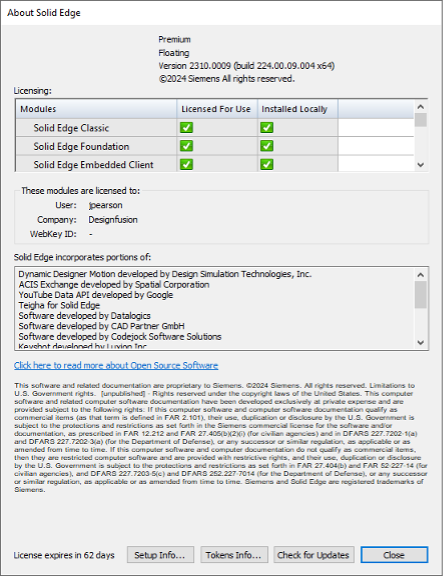Click the Licensed For Use column header
Viewport: 444px width, 576px height.
[x=217, y=109]
